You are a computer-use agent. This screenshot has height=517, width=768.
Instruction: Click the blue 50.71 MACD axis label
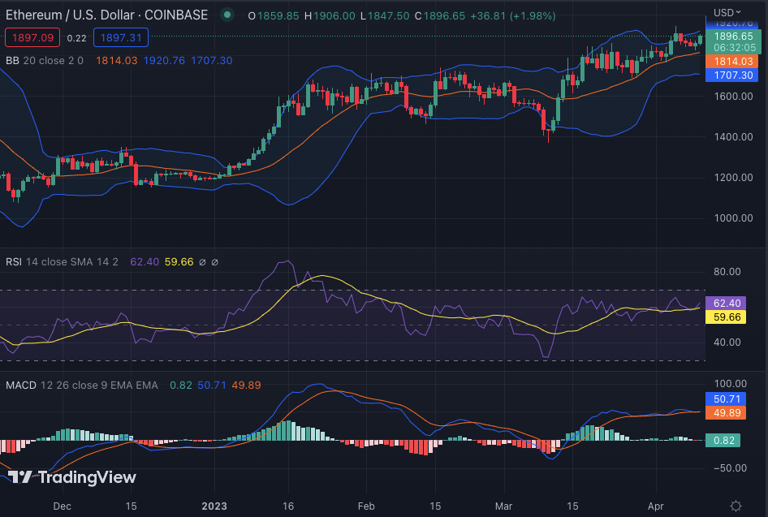726,399
